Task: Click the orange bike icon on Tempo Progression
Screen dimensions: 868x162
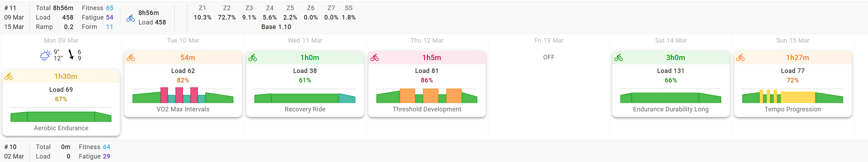Action: (740, 58)
